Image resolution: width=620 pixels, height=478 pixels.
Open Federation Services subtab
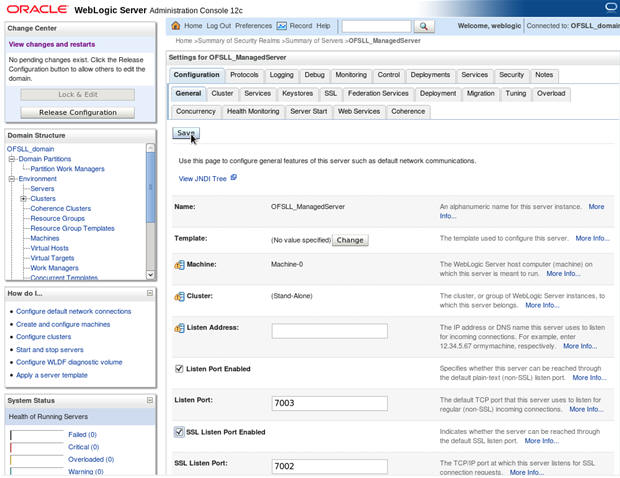[x=378, y=93]
